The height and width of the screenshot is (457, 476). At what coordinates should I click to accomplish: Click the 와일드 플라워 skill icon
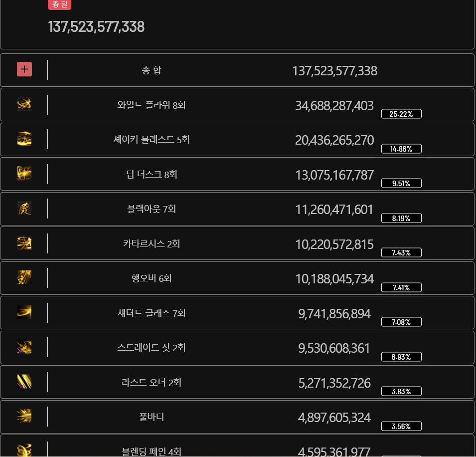point(24,104)
